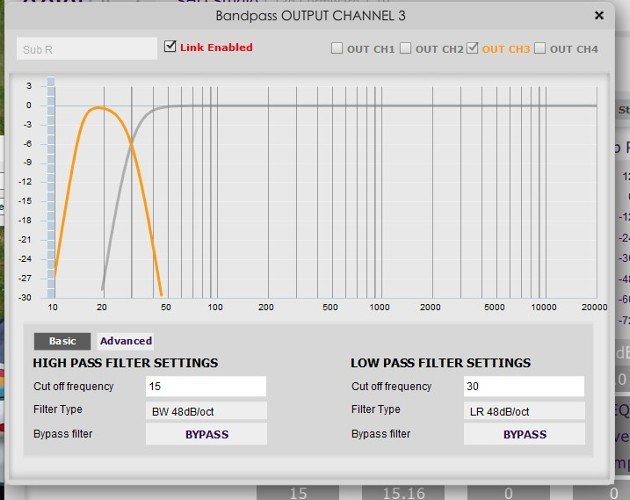The image size is (630, 500).
Task: Uncheck the OUT CH3 checkbox
Action: (473, 48)
